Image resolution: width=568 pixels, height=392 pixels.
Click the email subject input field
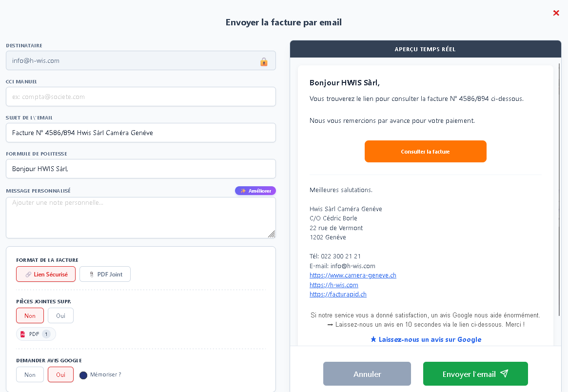tap(140, 133)
